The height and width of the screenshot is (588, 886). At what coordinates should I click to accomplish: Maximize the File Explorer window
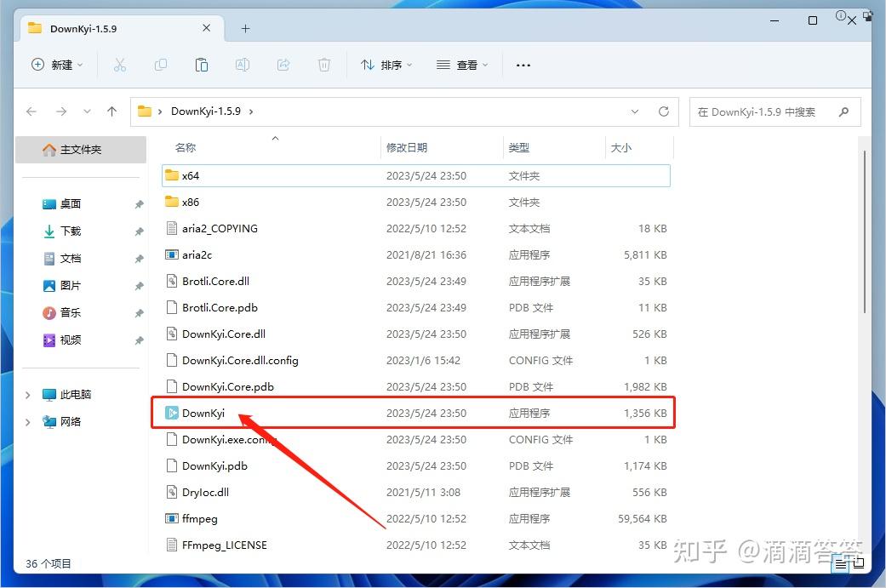[813, 21]
